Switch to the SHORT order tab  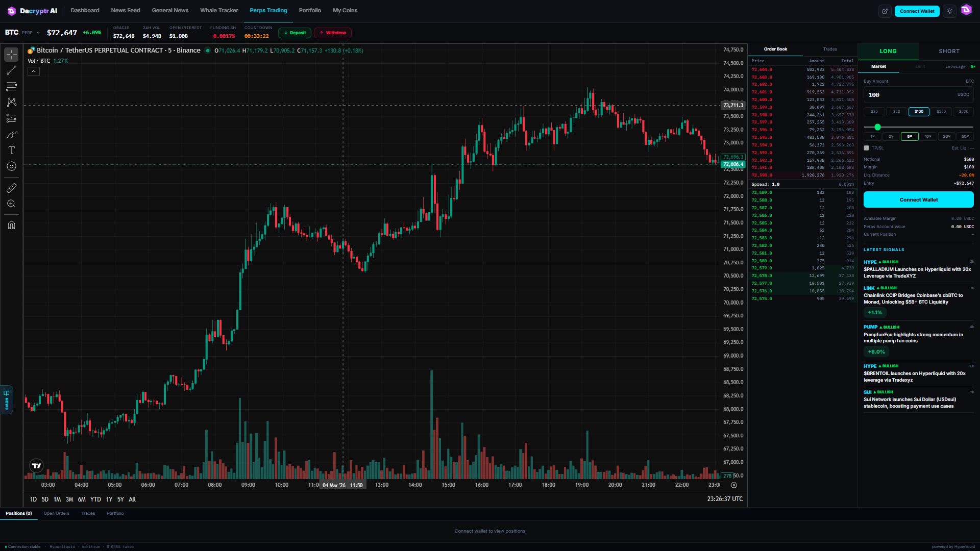tap(949, 51)
